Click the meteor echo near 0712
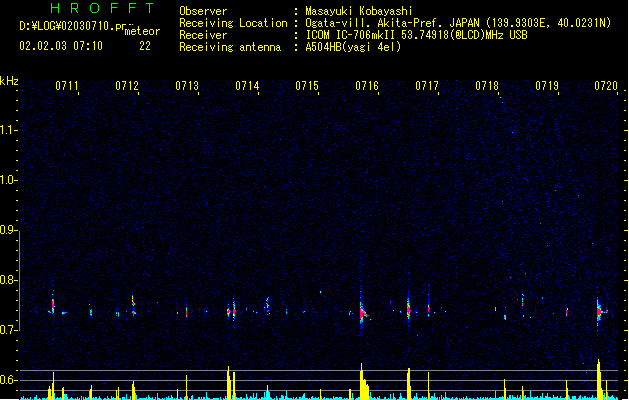Screen dimensions: 629x400 pos(133,306)
